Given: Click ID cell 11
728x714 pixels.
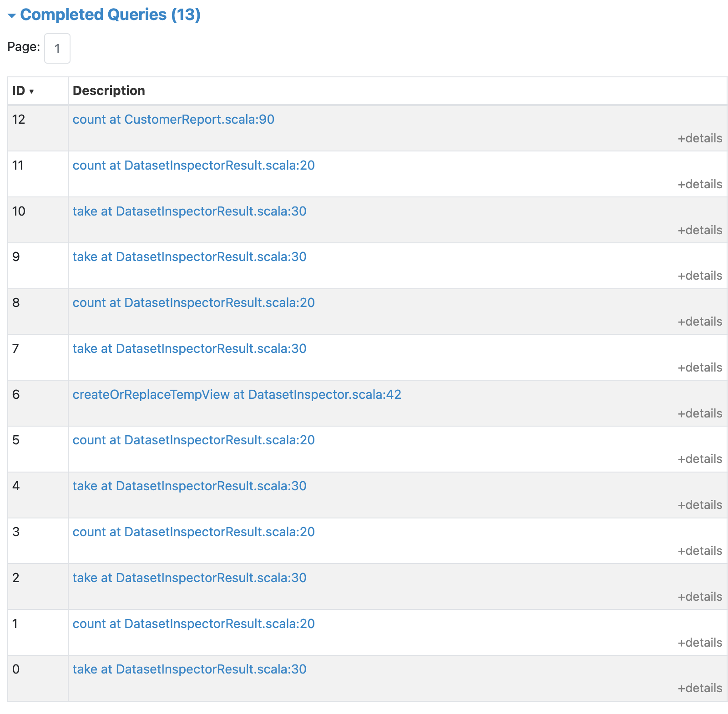Looking at the screenshot, I should (x=38, y=174).
